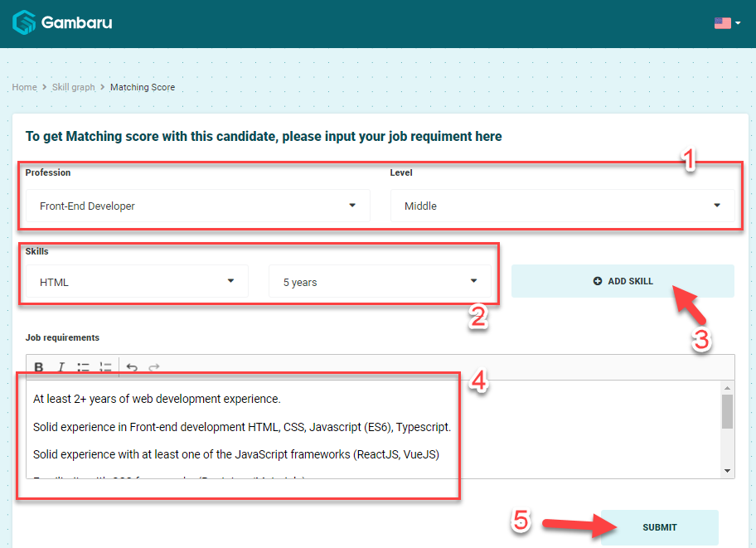The image size is (756, 548).
Task: Open the Profession dropdown
Action: click(x=197, y=206)
